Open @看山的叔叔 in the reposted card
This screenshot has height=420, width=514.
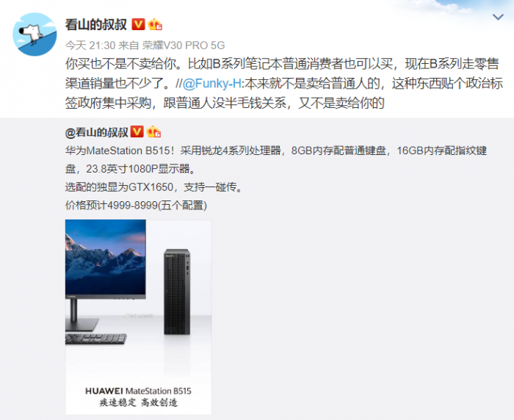coord(97,132)
